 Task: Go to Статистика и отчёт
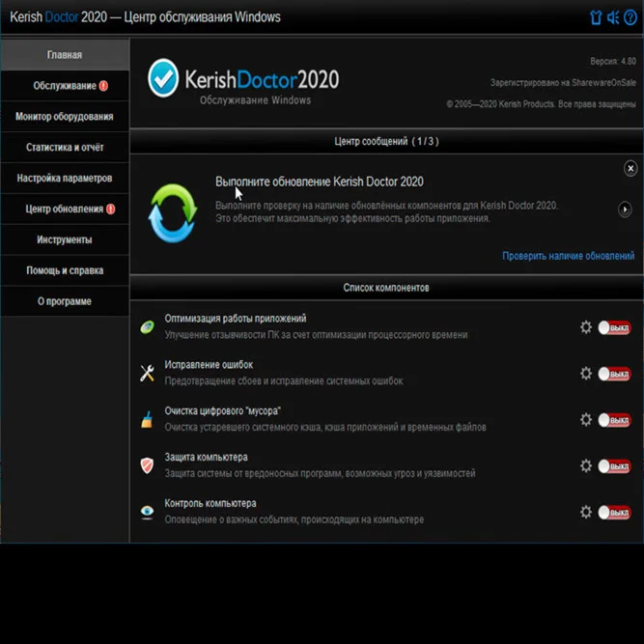coord(65,148)
